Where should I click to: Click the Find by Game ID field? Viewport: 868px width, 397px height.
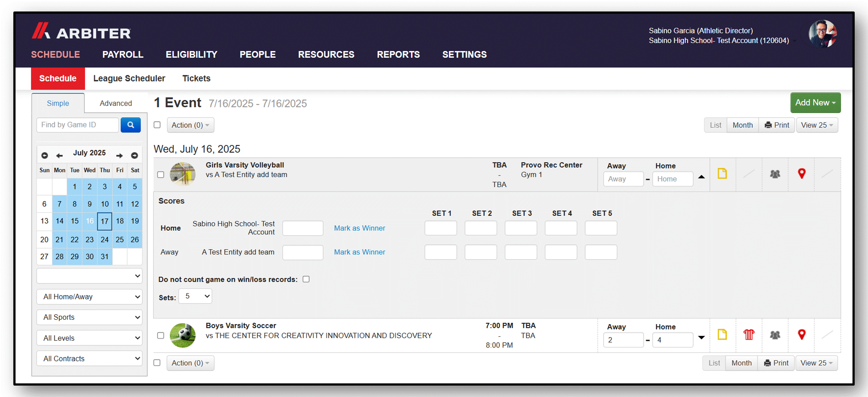click(x=78, y=125)
